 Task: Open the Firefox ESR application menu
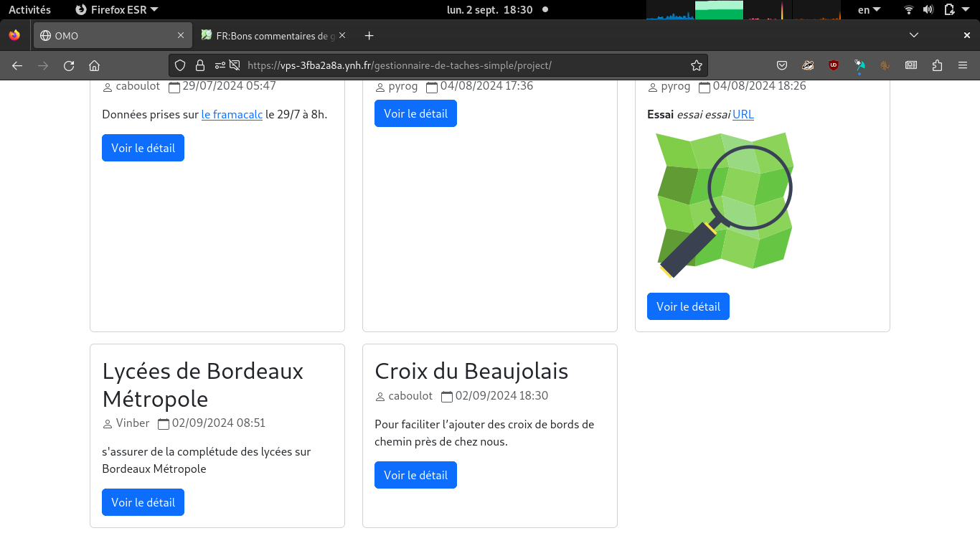117,9
